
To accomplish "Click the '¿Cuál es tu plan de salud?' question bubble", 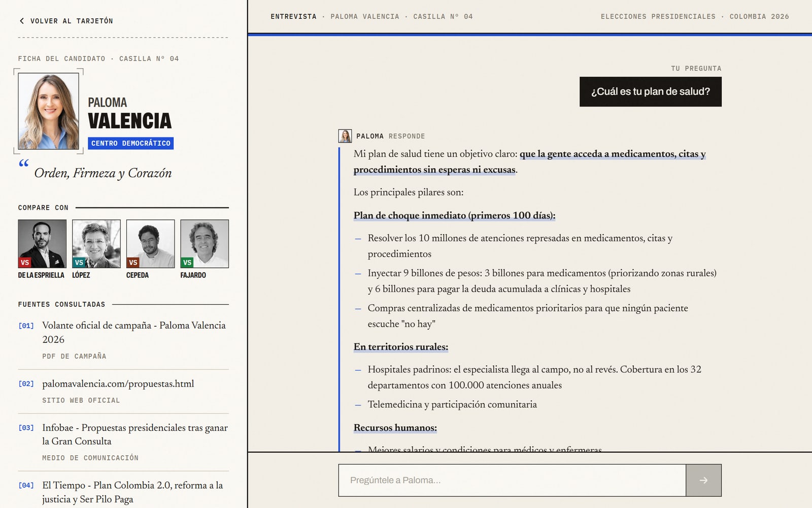I will tap(651, 91).
